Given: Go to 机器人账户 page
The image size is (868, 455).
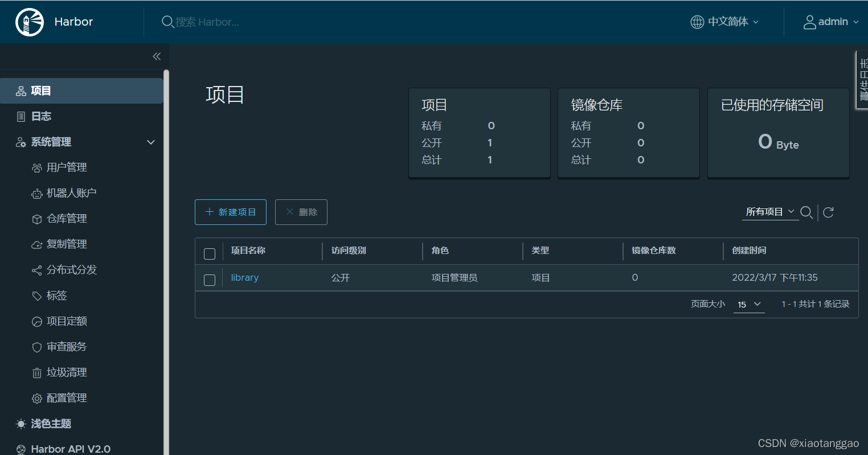Looking at the screenshot, I should pos(71,193).
